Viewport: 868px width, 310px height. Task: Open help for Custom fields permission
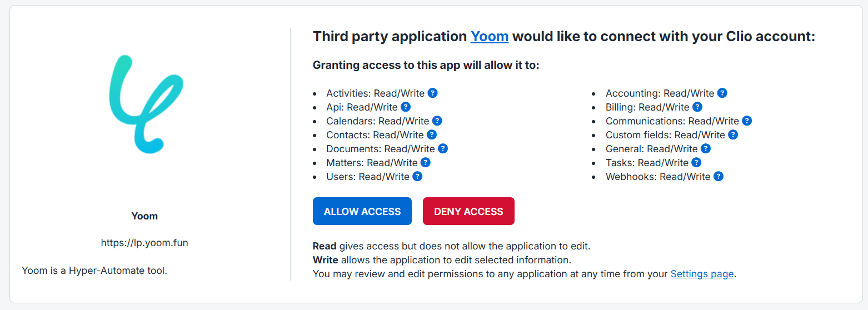tap(733, 134)
